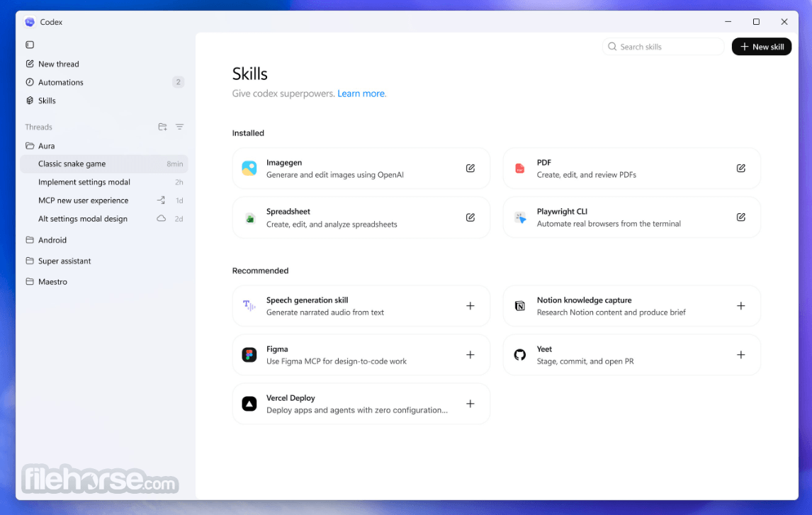812x515 pixels.
Task: Click the Codex app logo
Action: (x=30, y=22)
